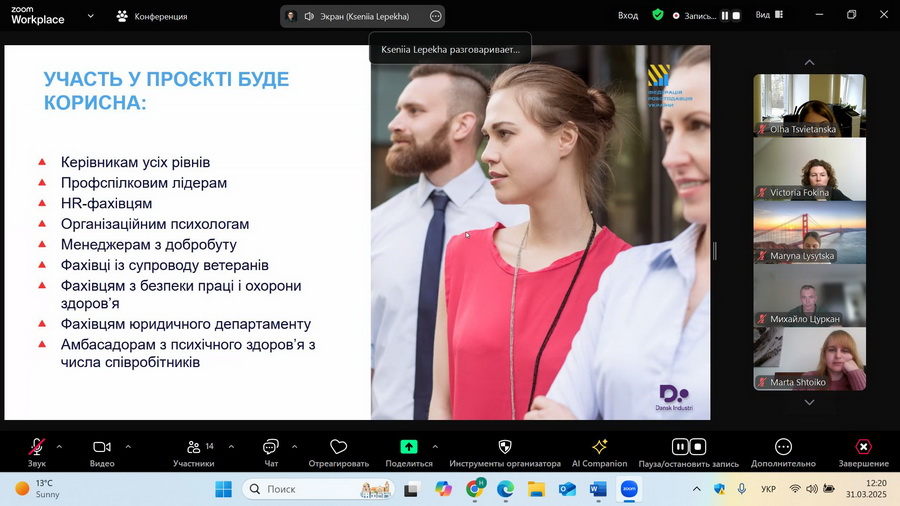Turn on camera with Видео button

click(101, 447)
